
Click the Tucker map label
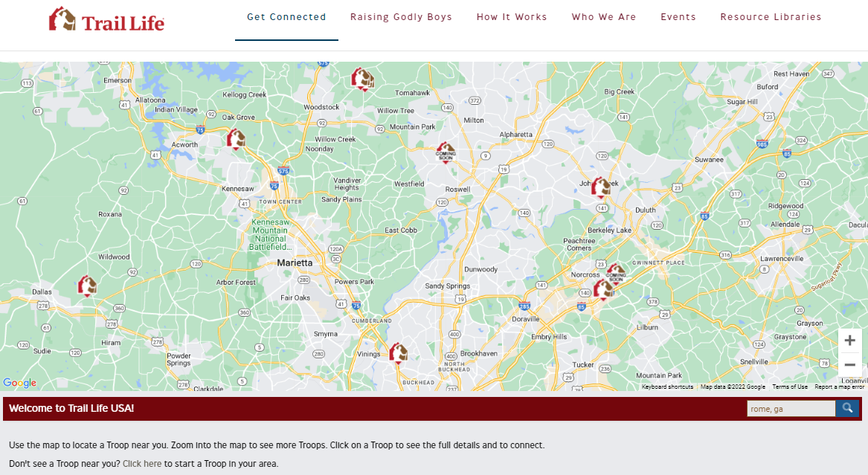pos(583,365)
